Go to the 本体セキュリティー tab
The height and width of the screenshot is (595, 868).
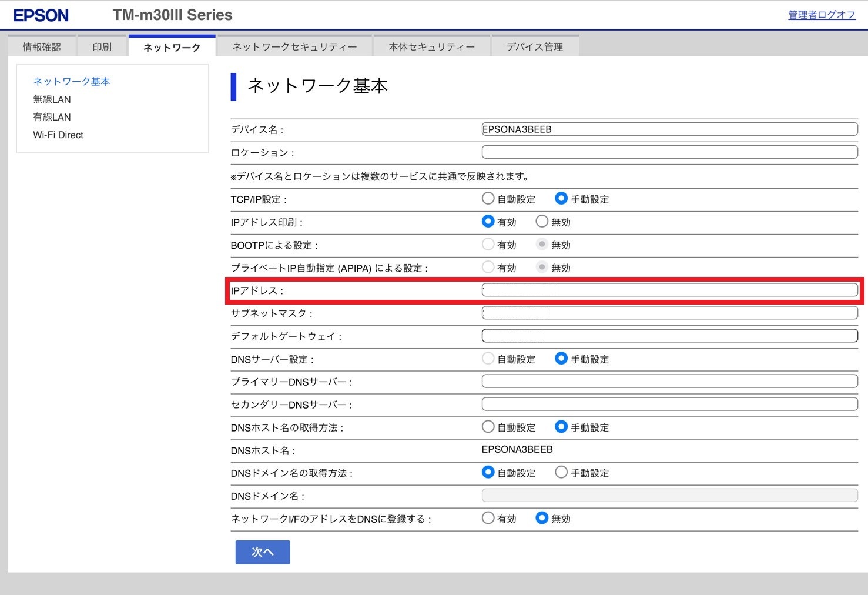click(431, 47)
